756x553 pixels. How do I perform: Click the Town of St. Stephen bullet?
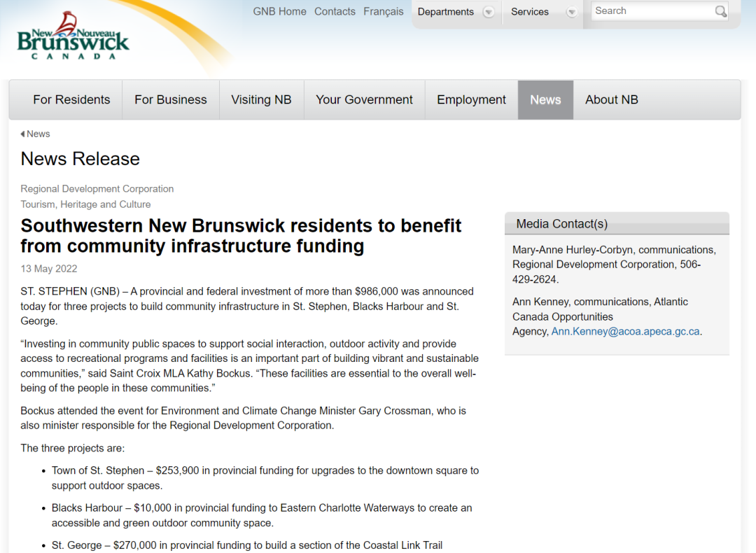coord(265,478)
